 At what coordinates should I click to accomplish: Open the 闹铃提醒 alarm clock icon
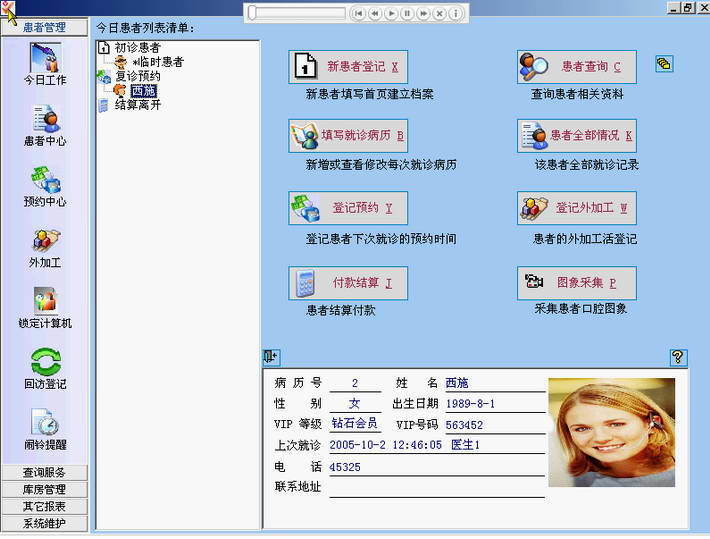click(x=45, y=429)
